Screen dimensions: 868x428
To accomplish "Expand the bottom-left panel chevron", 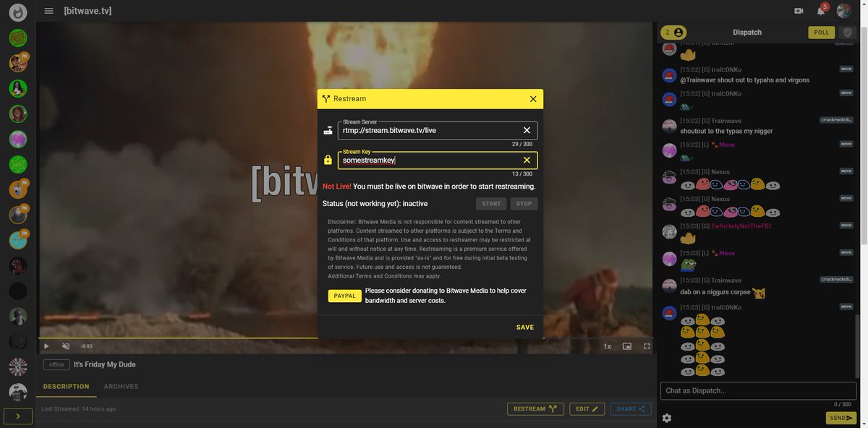I will point(17,416).
